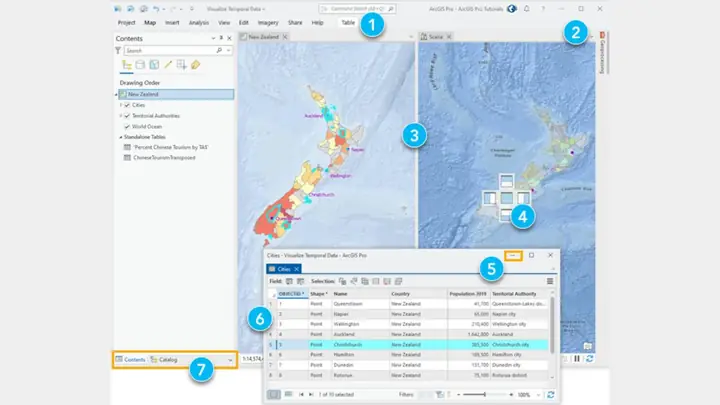The height and width of the screenshot is (405, 720).
Task: Open the table zoom percent dropdown
Action: point(538,394)
